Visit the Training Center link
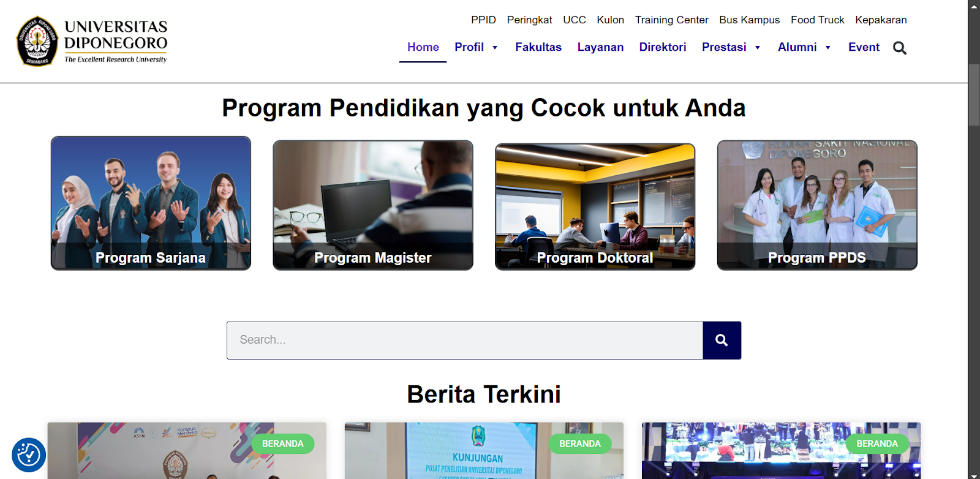Viewport: 980px width, 479px height. [x=672, y=20]
